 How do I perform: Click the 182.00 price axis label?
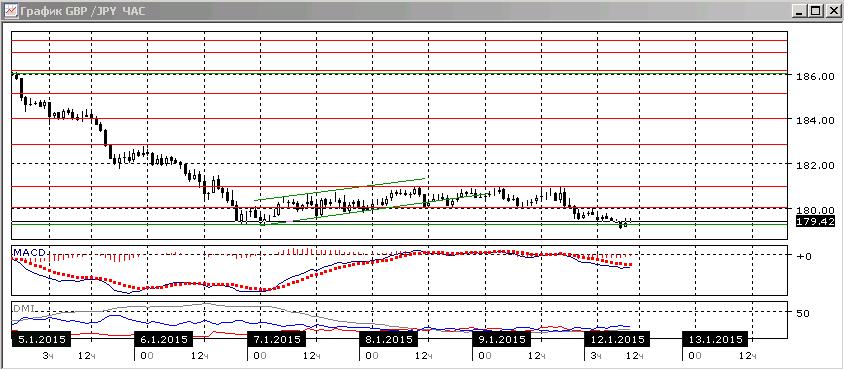point(816,165)
